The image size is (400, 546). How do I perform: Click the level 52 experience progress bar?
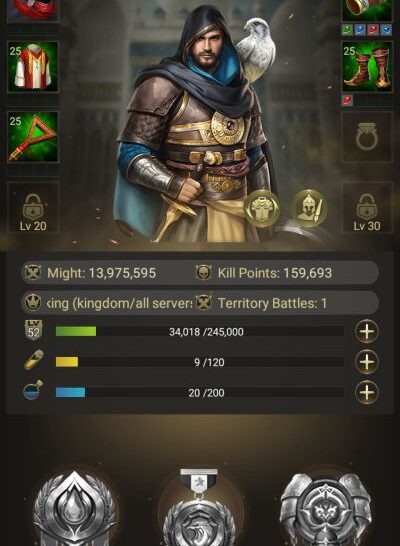tap(200, 332)
